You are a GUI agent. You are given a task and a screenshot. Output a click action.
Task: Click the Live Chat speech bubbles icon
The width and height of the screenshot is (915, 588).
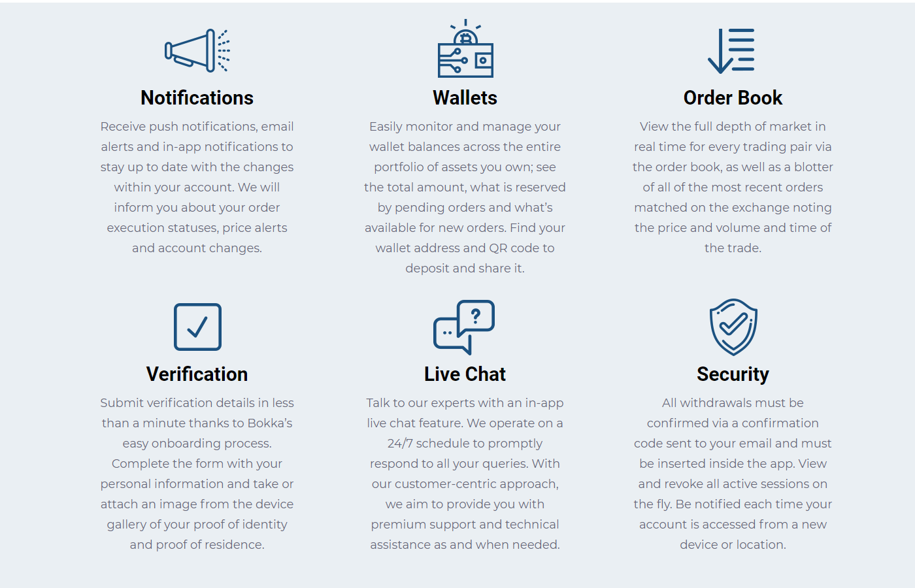coord(464,327)
